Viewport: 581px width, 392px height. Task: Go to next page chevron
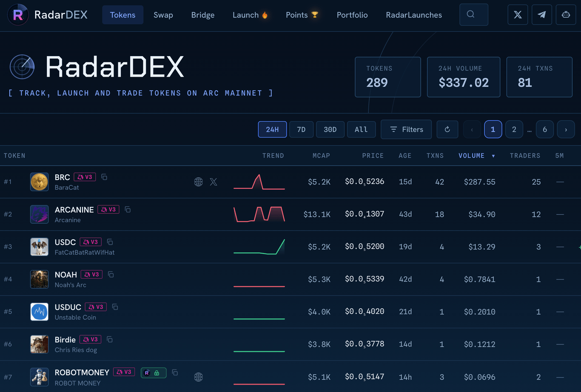click(x=566, y=129)
